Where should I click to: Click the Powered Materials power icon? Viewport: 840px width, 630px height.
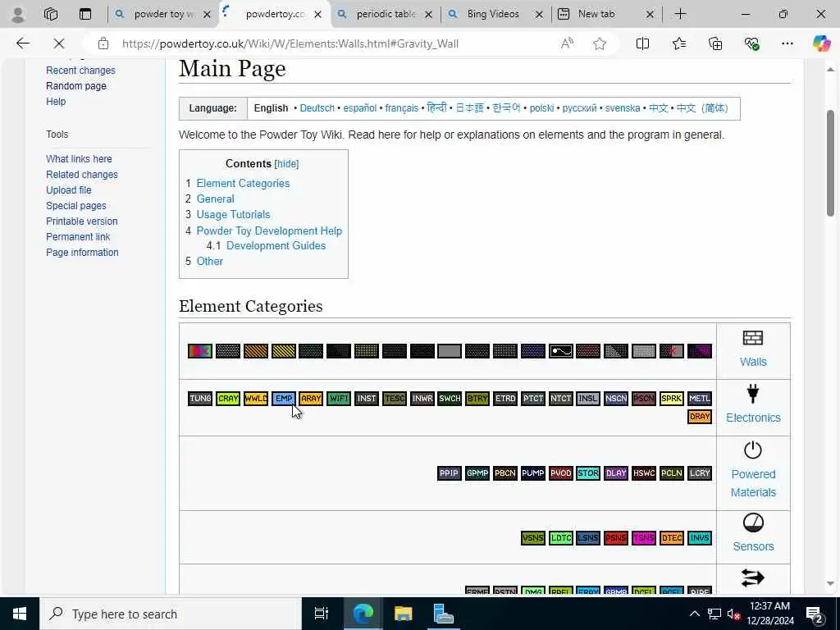pos(753,450)
